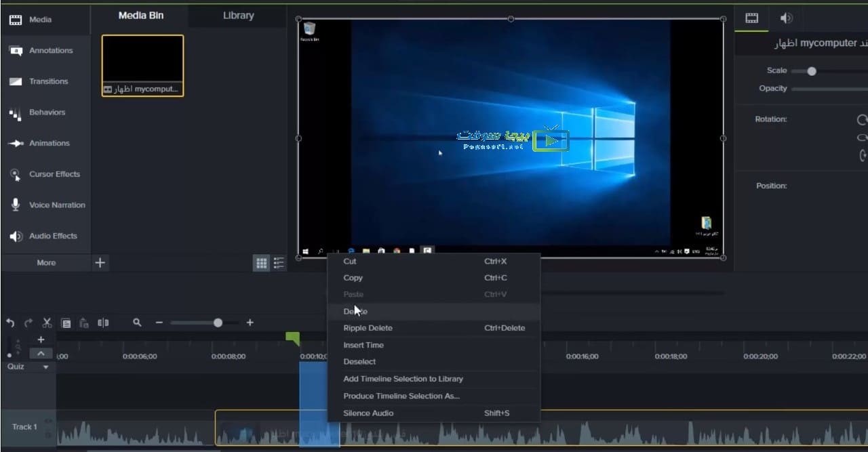Toggle Track 1 lock icon
868x452 pixels.
[x=48, y=434]
